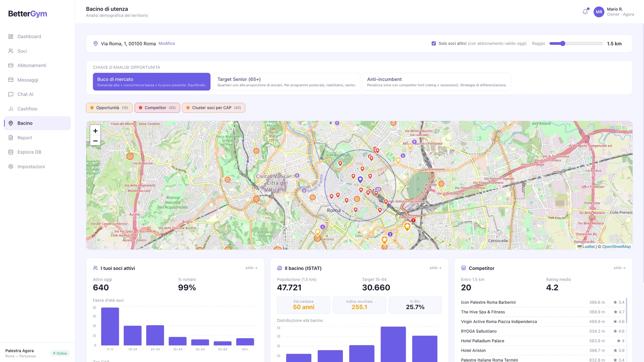Open Hotel Palladium Palace competitor row

tap(543, 341)
